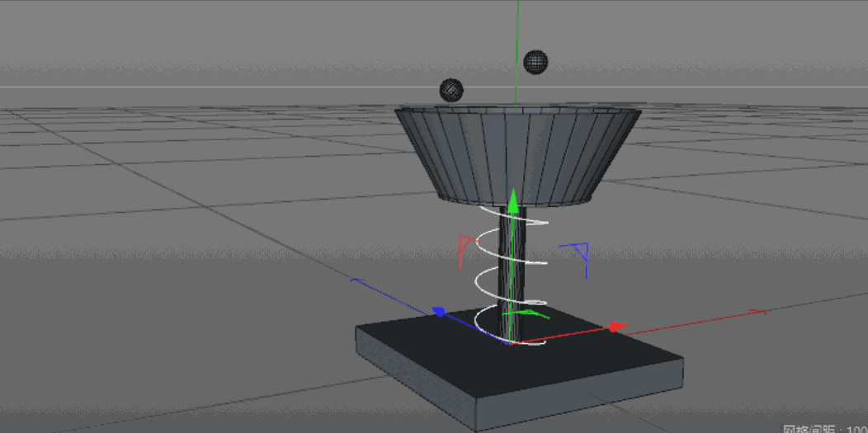Select the left wireframe sphere

click(x=451, y=90)
